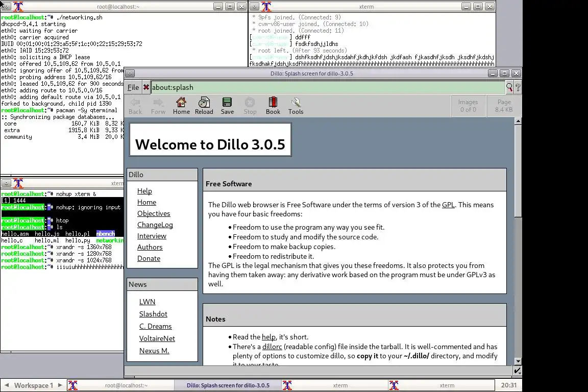Open the Help link in Dillo sidebar

click(144, 191)
